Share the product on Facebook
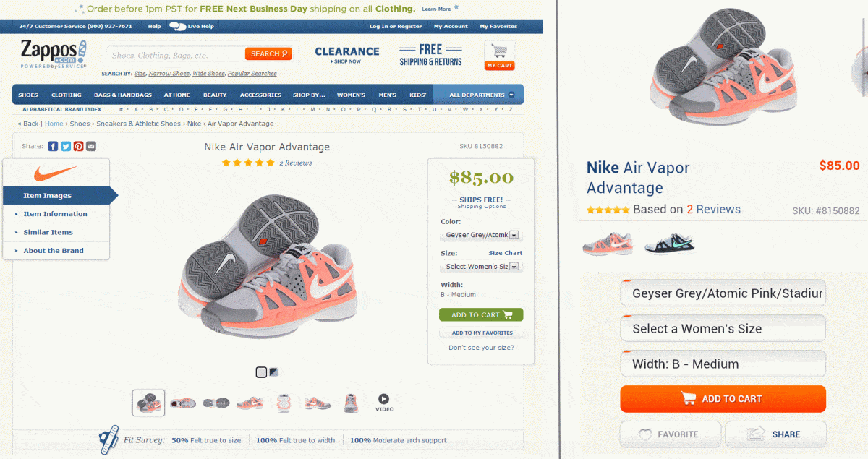Image resolution: width=868 pixels, height=459 pixels. click(x=53, y=146)
